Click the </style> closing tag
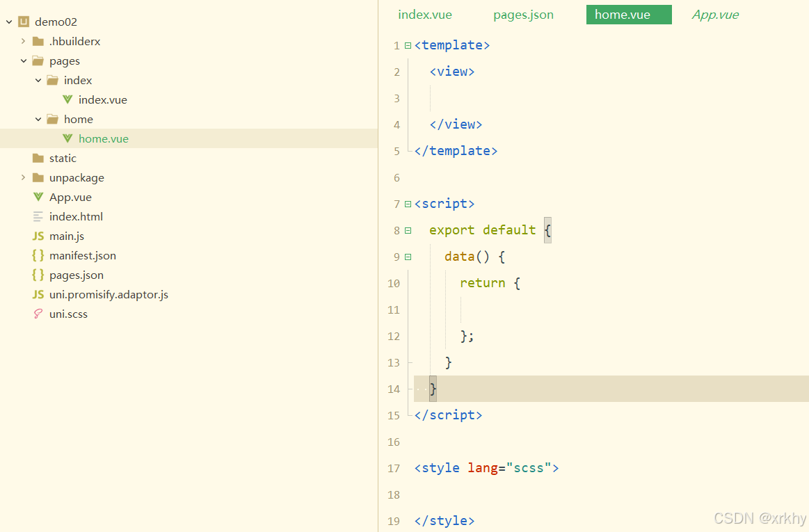Viewport: 809px width, 532px height. click(x=444, y=521)
